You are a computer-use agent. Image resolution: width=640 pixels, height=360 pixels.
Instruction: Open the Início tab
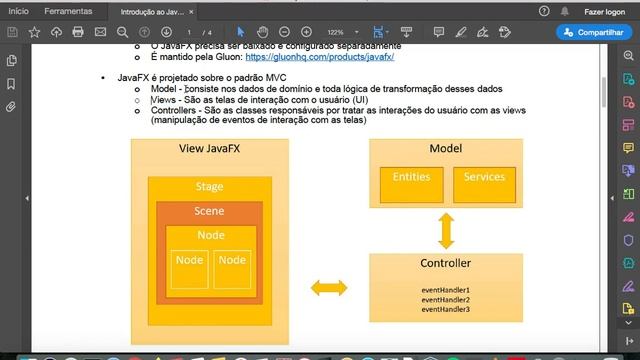pos(19,11)
